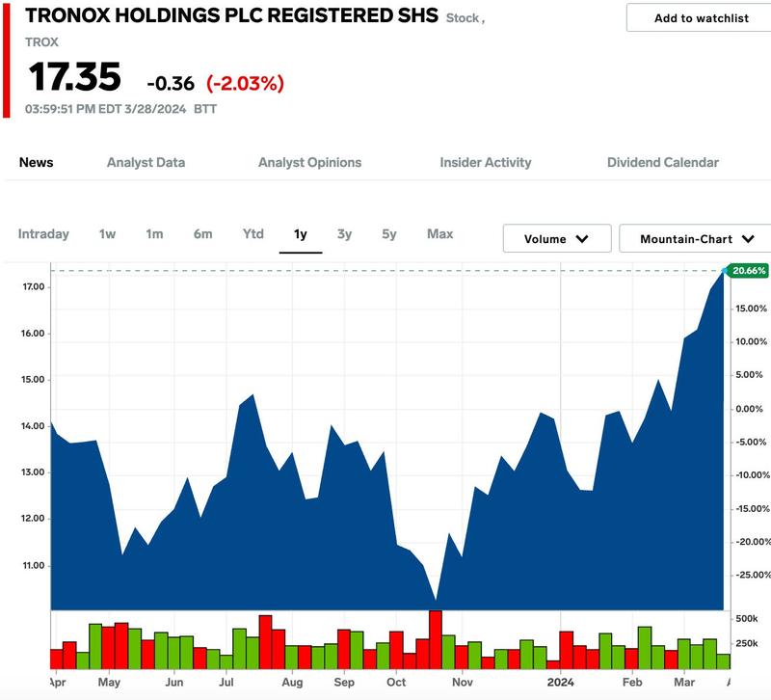Click the tallest red volume bar in late October
771x700 pixels.
436,639
